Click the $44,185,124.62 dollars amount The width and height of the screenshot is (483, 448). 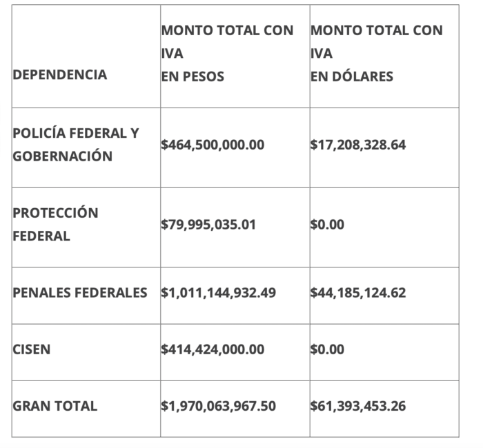(x=359, y=292)
